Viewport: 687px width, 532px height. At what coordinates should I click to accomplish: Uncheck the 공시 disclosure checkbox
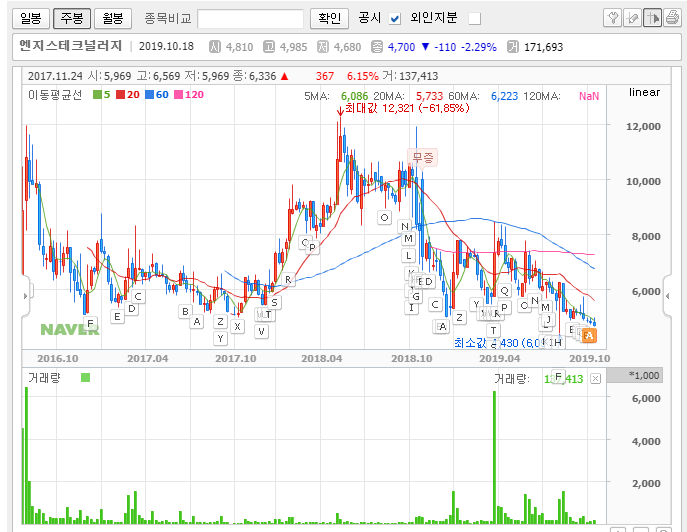click(x=395, y=19)
